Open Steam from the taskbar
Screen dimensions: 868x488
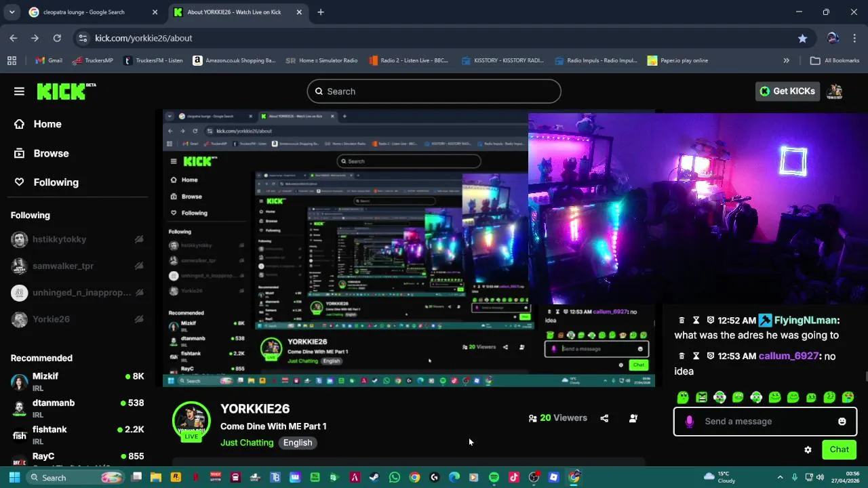coord(374,477)
